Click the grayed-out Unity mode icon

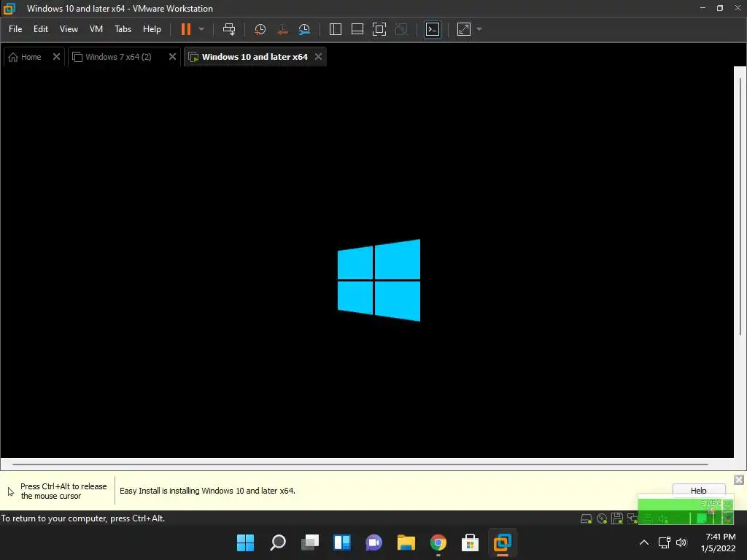point(402,29)
